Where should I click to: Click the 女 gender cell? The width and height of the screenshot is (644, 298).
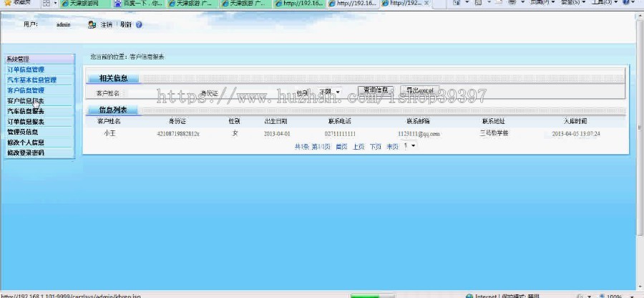coord(235,133)
